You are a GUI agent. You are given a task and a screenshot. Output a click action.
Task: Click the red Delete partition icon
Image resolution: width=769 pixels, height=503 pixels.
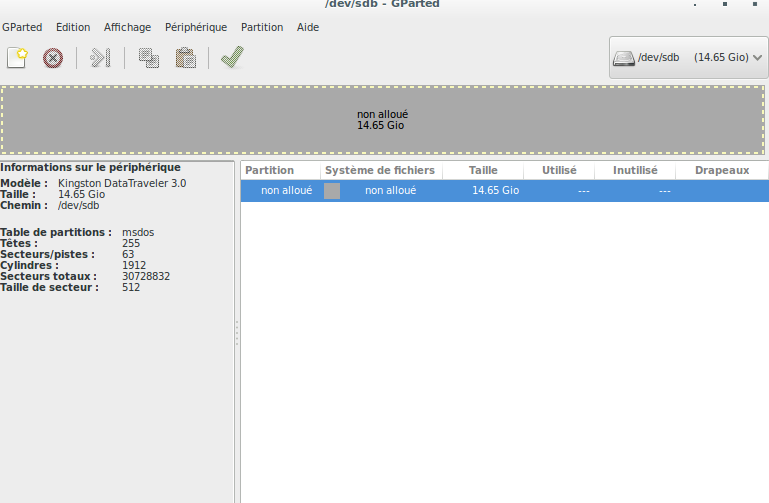pos(53,58)
